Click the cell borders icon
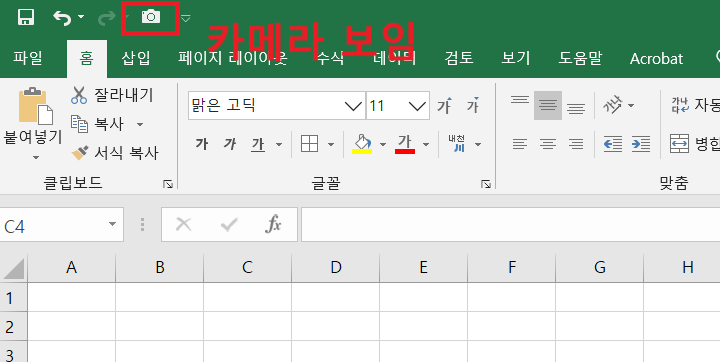The height and width of the screenshot is (362, 720). tap(309, 144)
